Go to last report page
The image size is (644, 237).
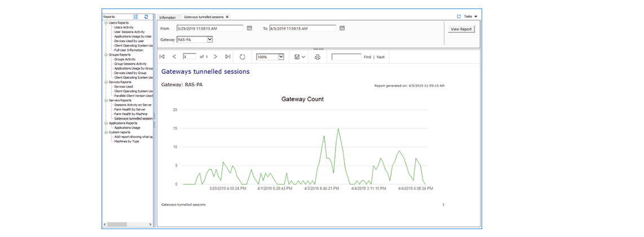click(x=228, y=57)
